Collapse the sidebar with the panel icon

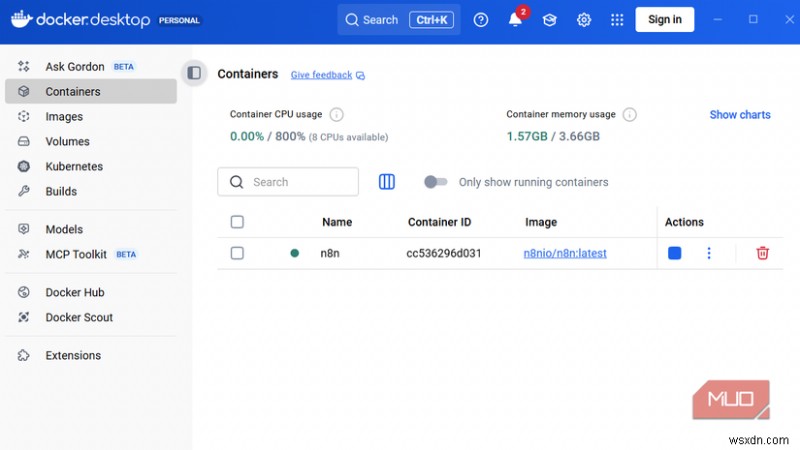click(x=194, y=73)
